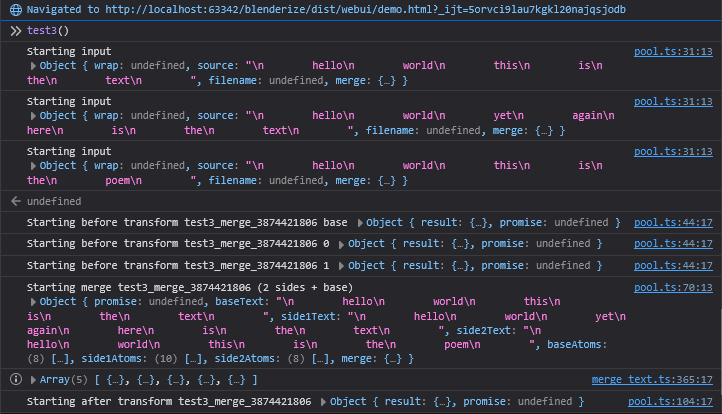Click the double-chevron prompt icon before test3()

(15, 31)
